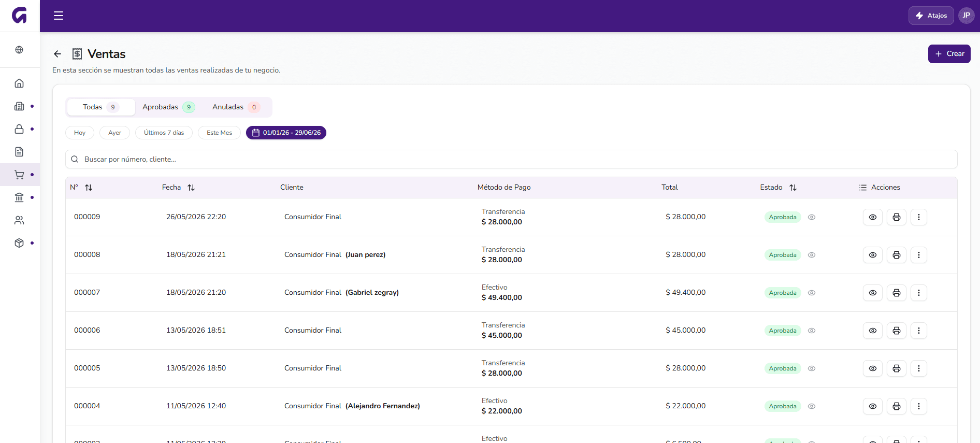
Task: Open the hamburger menu in top bar
Action: point(59,16)
